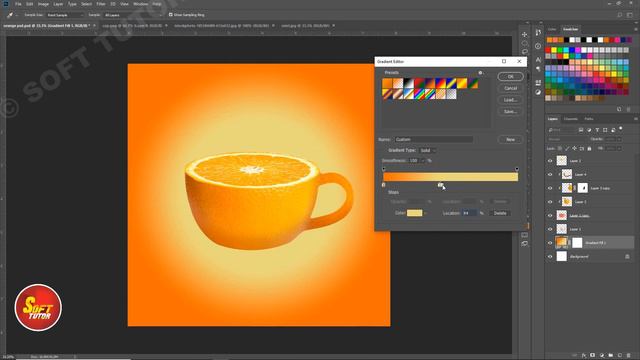Select the left orange color stop
Screen dimensions: 640x360
click(x=383, y=185)
